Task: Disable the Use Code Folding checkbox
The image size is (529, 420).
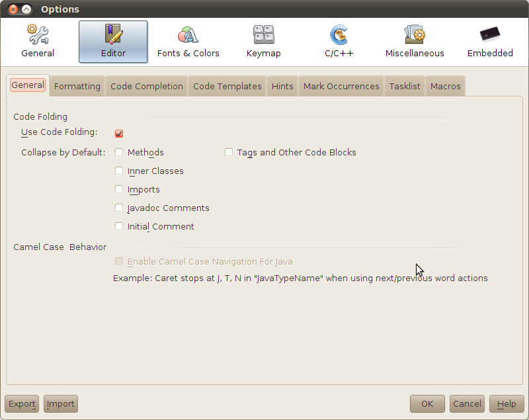Action: coord(119,133)
